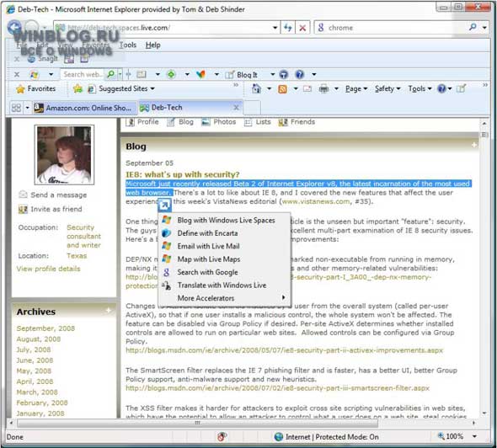The width and height of the screenshot is (497, 448).
Task: Select Search with Google accelerator
Action: click(224, 272)
